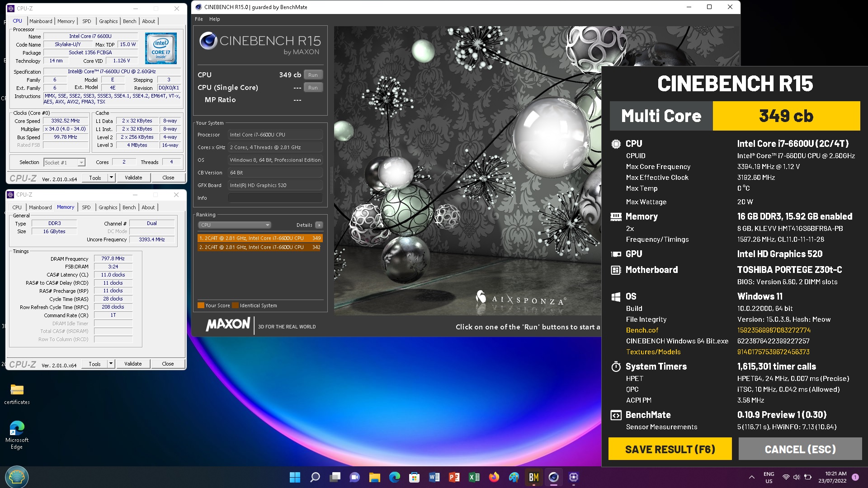The image size is (868, 488).
Task: Open the Windows Start menu
Action: [295, 477]
